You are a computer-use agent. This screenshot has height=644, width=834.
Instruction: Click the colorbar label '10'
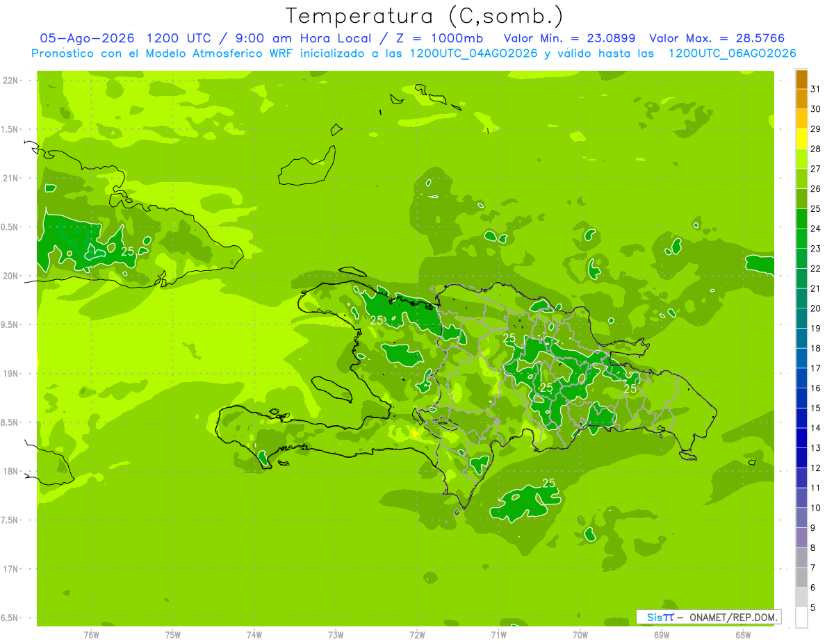(x=816, y=508)
